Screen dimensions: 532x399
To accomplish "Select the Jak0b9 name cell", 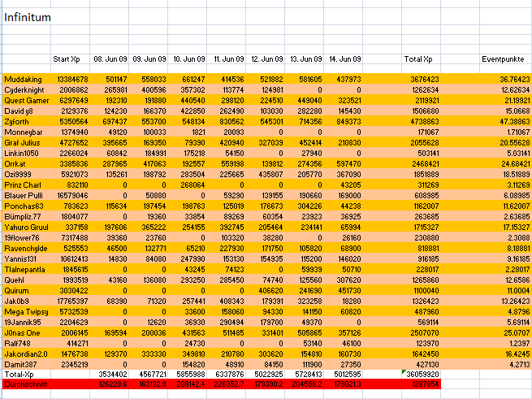I will [27, 301].
